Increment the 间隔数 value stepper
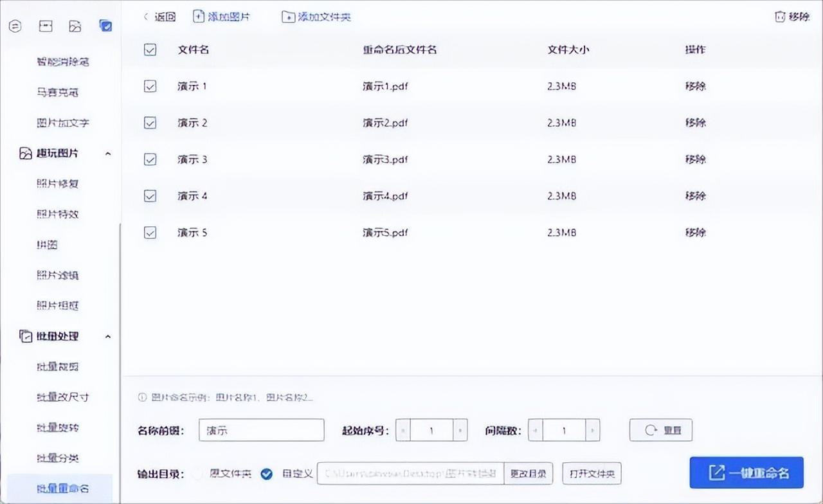This screenshot has width=823, height=504. pos(593,430)
